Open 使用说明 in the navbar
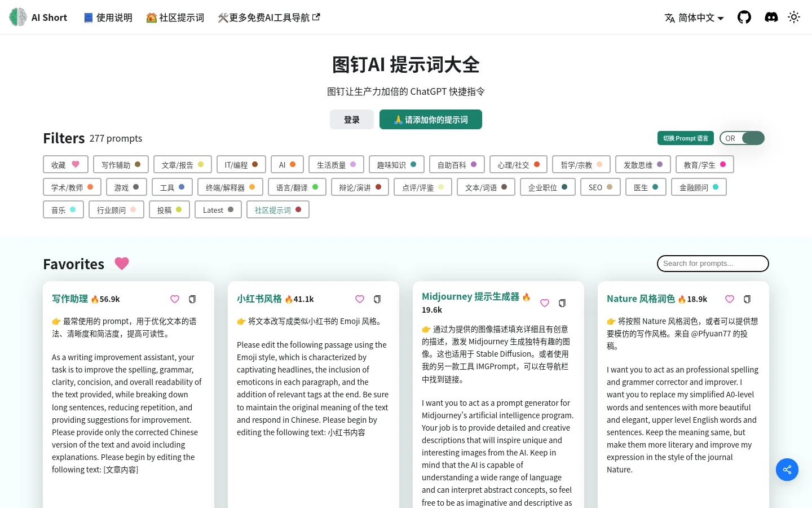 [x=108, y=17]
